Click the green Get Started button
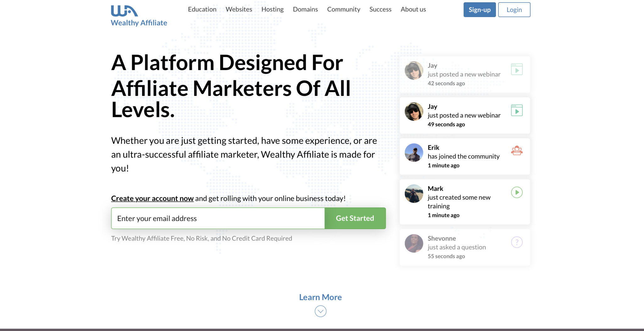644x331 pixels. pyautogui.click(x=355, y=218)
